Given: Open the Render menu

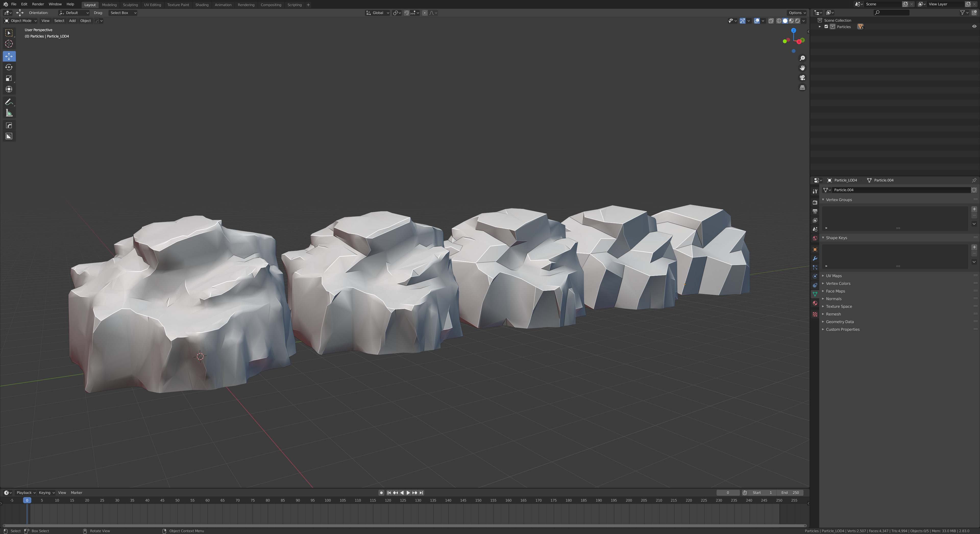Looking at the screenshot, I should coord(38,4).
